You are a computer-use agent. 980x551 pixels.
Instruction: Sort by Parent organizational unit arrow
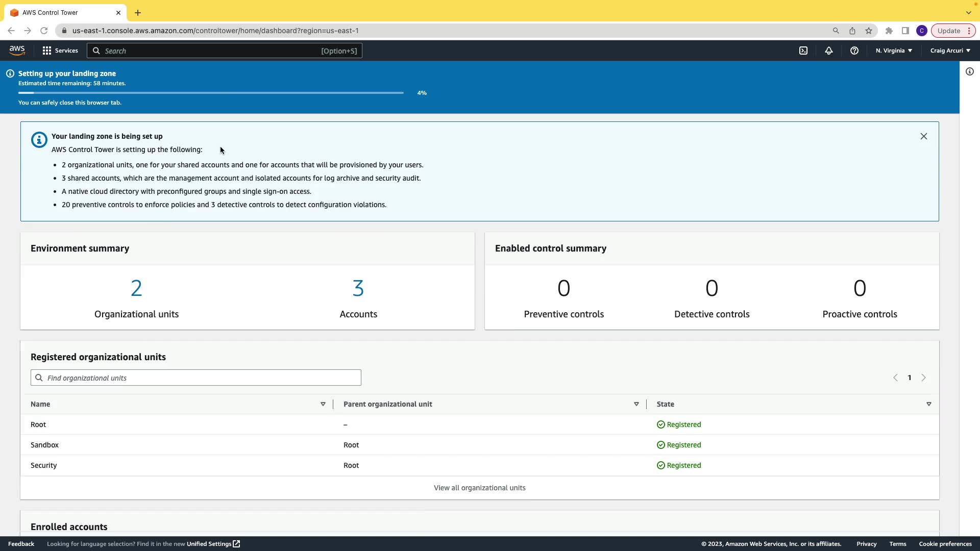[636, 404]
